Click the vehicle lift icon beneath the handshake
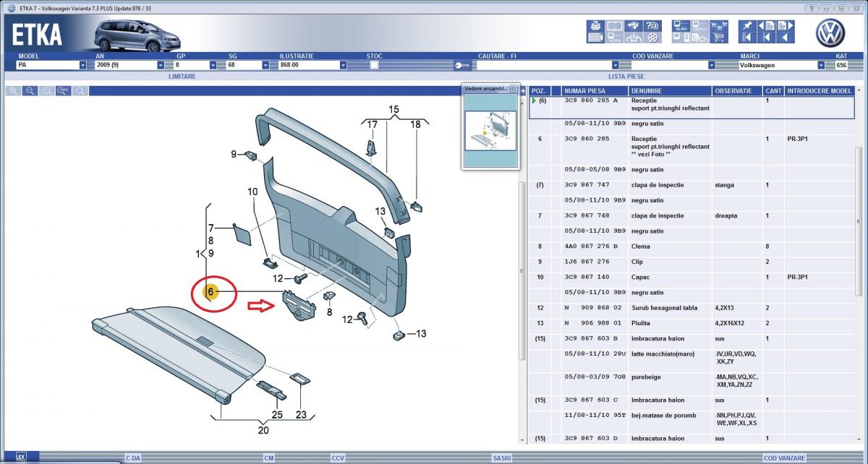 [634, 38]
